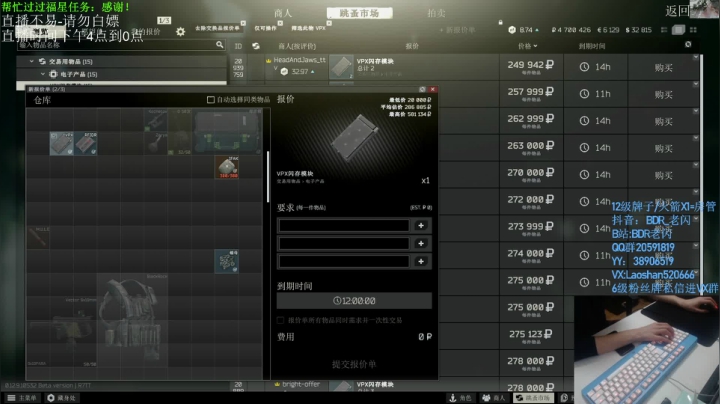The height and width of the screenshot is (404, 720).
Task: Switch to the grid view layout icon
Action: [x=693, y=30]
